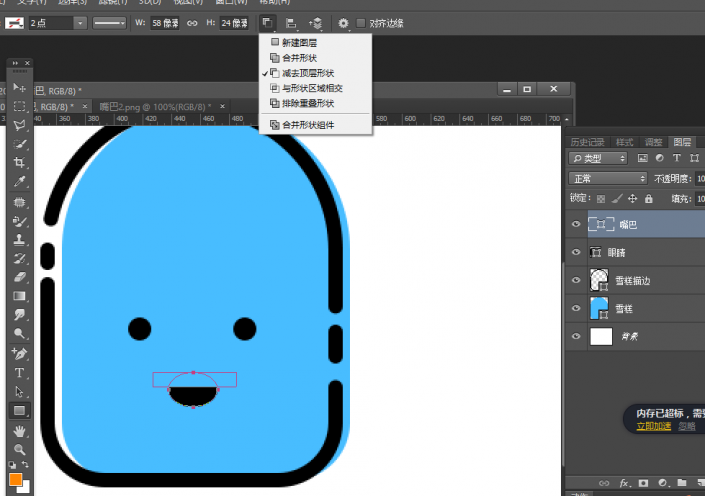Select the Path Selection arrow tool

(19, 392)
